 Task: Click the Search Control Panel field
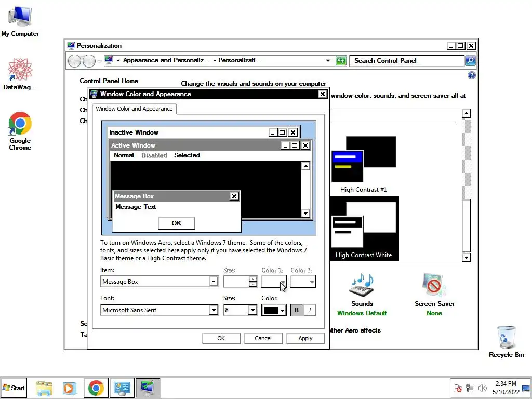pyautogui.click(x=407, y=61)
